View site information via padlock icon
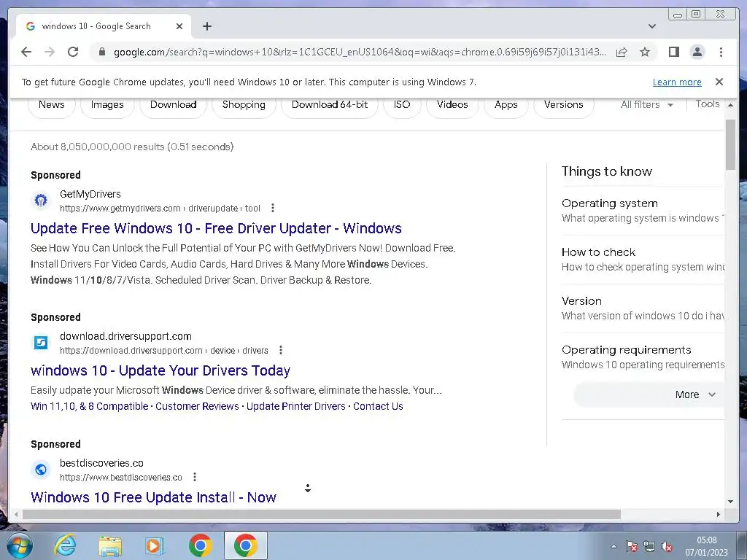The width and height of the screenshot is (747, 560). click(102, 52)
